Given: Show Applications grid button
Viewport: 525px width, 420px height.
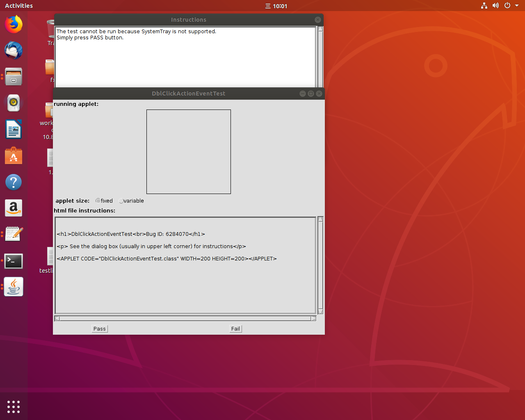Looking at the screenshot, I should (14, 406).
